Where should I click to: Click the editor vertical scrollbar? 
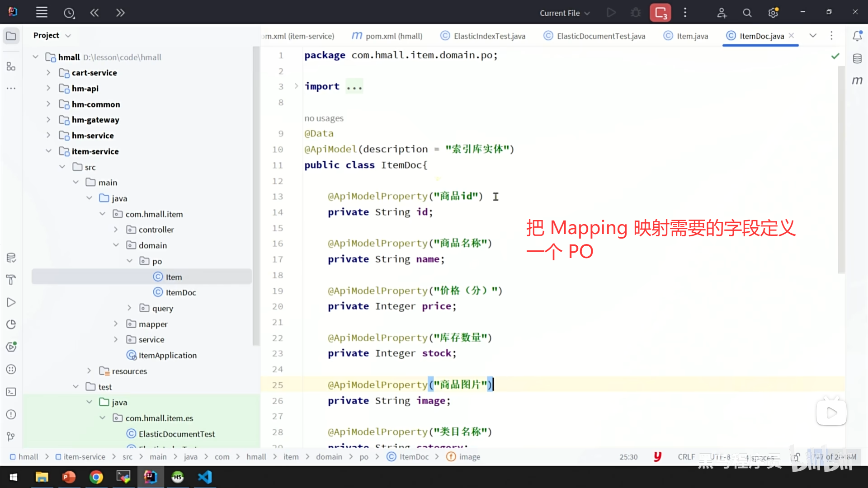coord(841,170)
